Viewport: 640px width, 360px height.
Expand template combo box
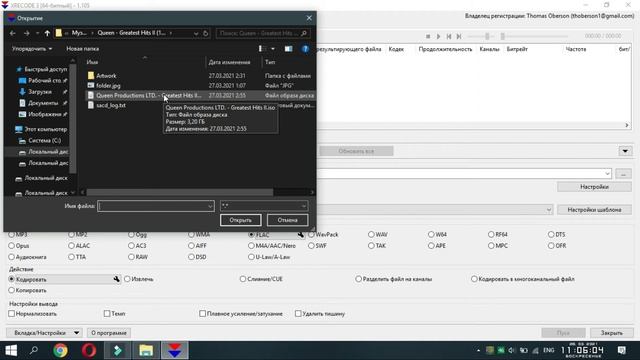pos(549,210)
